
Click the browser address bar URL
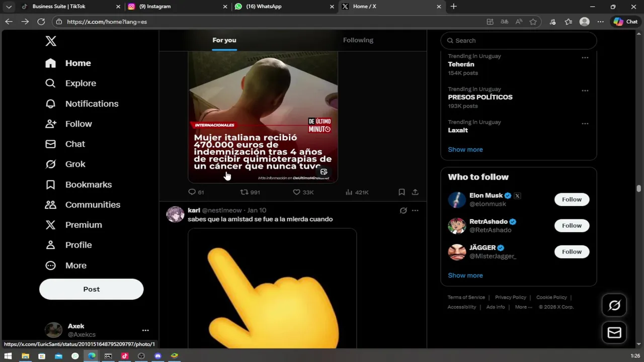tap(107, 22)
